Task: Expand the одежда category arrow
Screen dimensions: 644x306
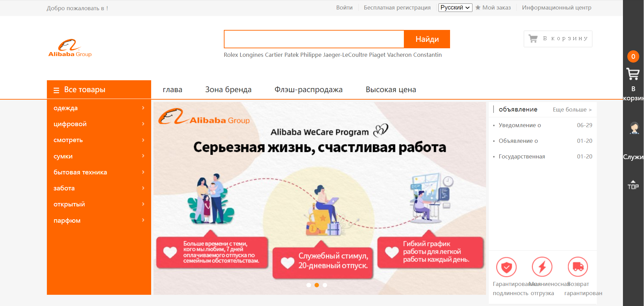Action: point(143,108)
